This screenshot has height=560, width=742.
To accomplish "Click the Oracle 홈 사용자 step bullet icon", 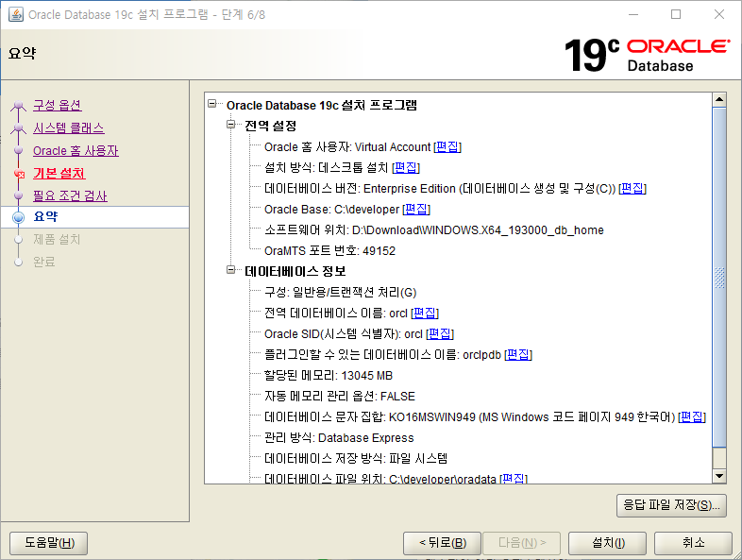I will point(19,150).
